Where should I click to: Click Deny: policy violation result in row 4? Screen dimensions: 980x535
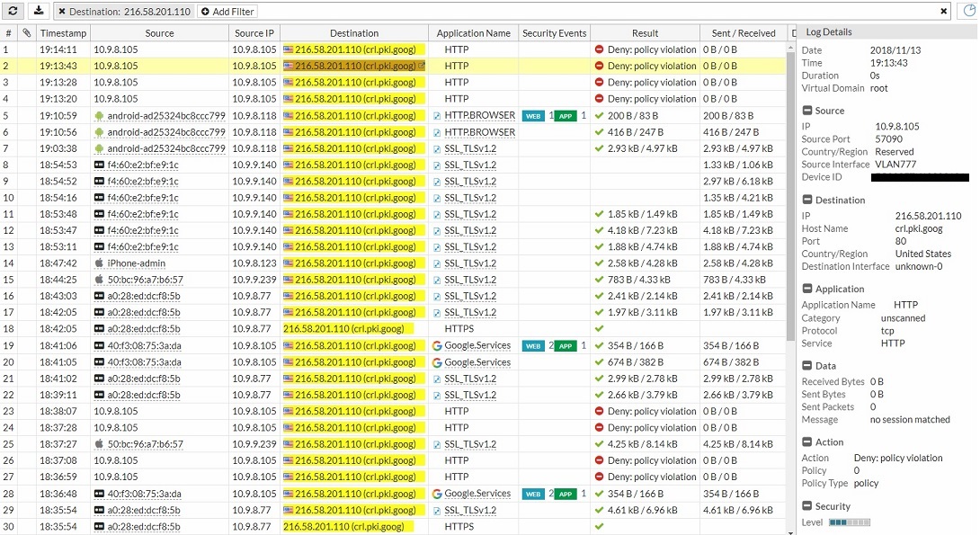click(x=652, y=99)
